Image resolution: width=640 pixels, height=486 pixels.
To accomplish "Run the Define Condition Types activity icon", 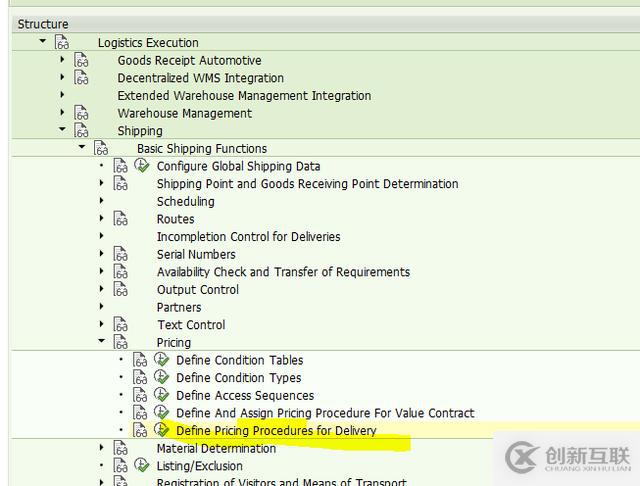I will point(161,378).
